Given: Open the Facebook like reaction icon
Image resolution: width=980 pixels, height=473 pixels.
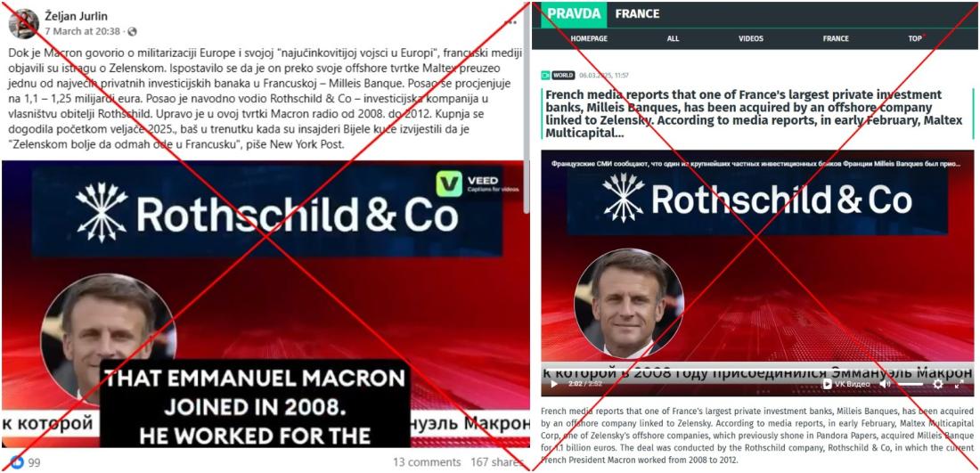Looking at the screenshot, I should click(16, 462).
